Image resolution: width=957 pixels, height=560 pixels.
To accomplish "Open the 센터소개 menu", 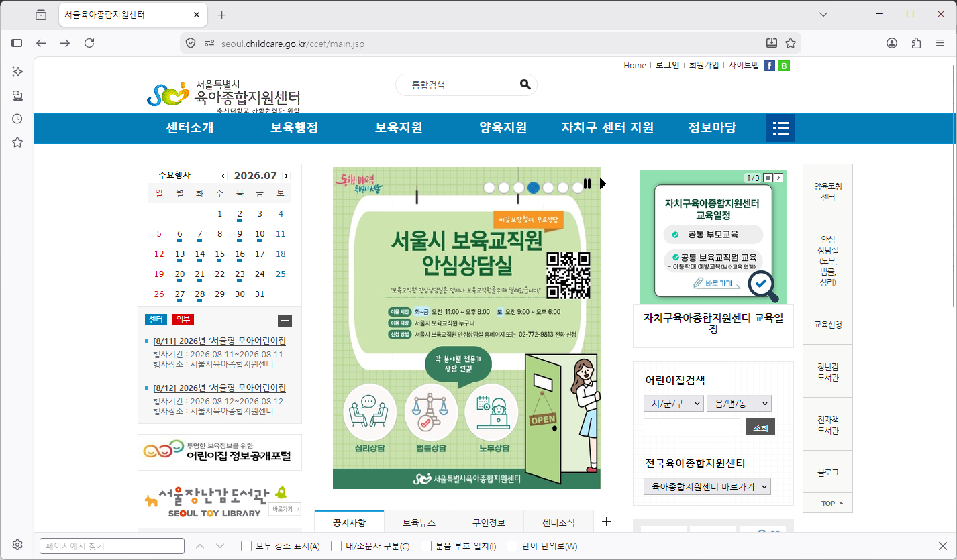I will pos(190,127).
